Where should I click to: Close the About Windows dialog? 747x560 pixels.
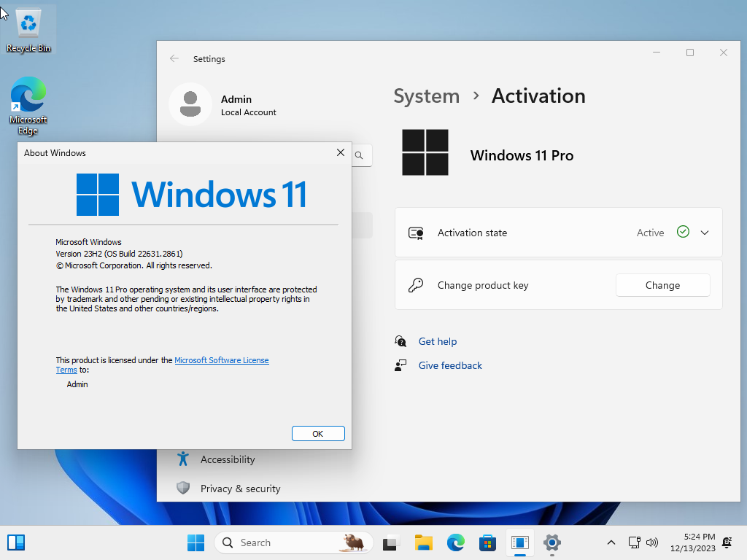[341, 152]
